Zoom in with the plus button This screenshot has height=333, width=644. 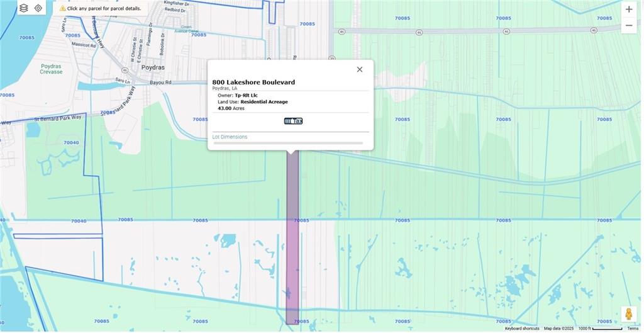click(628, 9)
